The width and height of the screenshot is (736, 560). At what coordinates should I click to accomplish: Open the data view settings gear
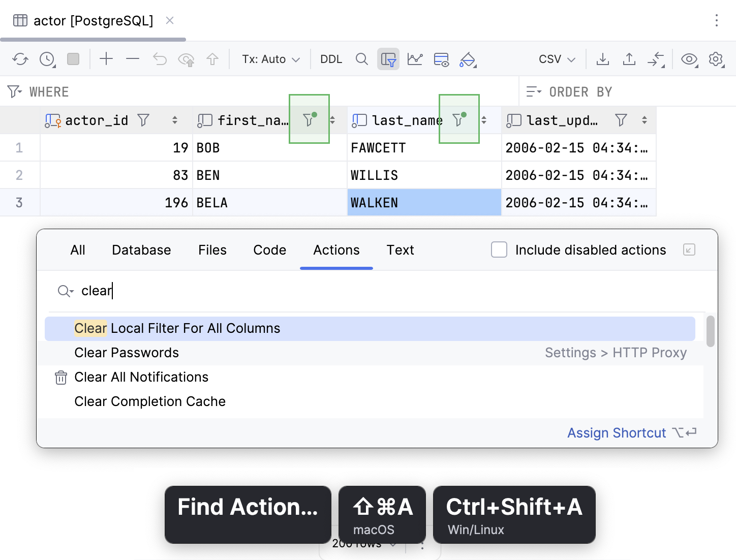tap(716, 59)
